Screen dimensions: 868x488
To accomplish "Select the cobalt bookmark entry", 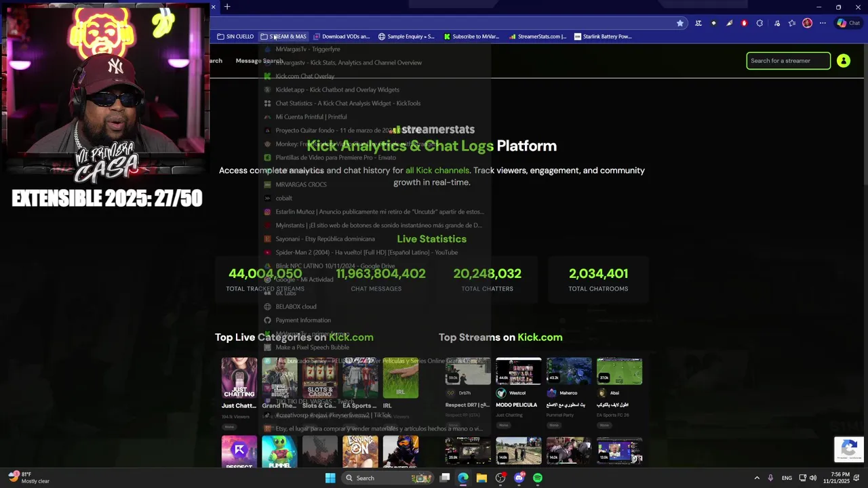I will pos(374,198).
